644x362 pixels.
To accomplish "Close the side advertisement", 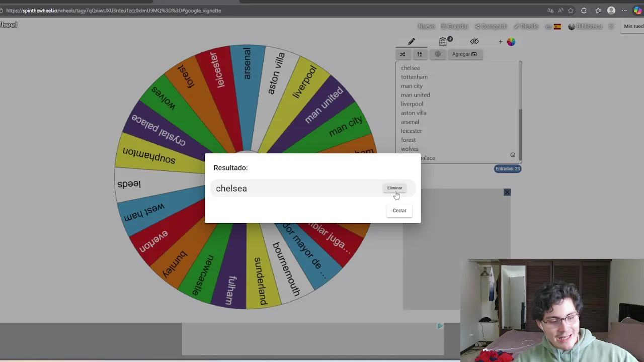I will coord(507,193).
